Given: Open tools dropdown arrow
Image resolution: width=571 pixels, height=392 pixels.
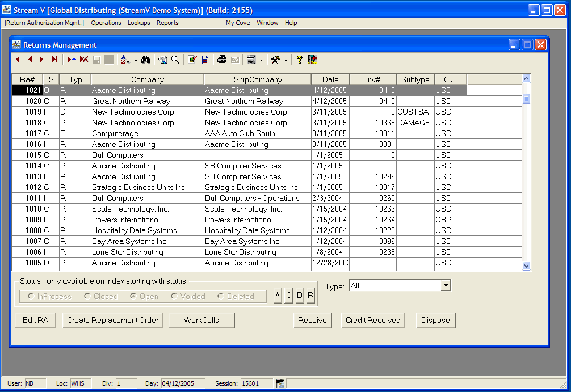Looking at the screenshot, I should pyautogui.click(x=285, y=61).
